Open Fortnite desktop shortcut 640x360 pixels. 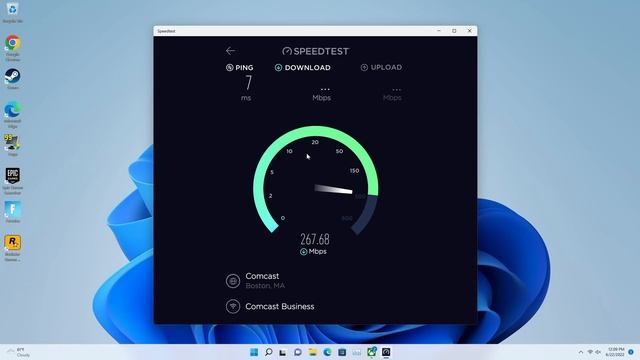12,212
